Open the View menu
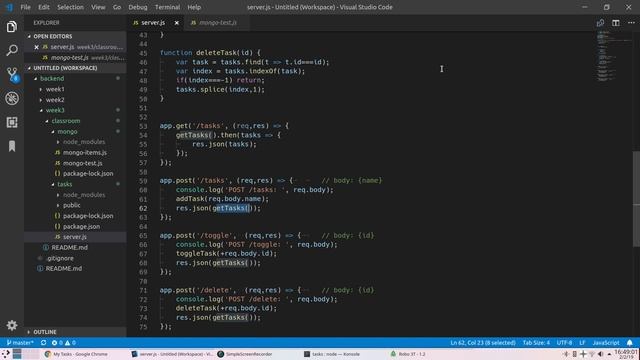The width and height of the screenshot is (640, 360). [98, 7]
